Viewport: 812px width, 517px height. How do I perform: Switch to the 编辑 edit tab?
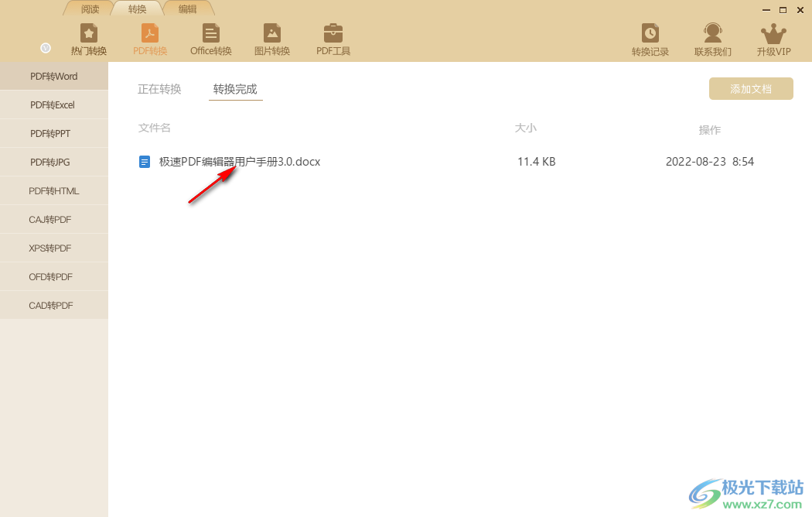coord(187,9)
